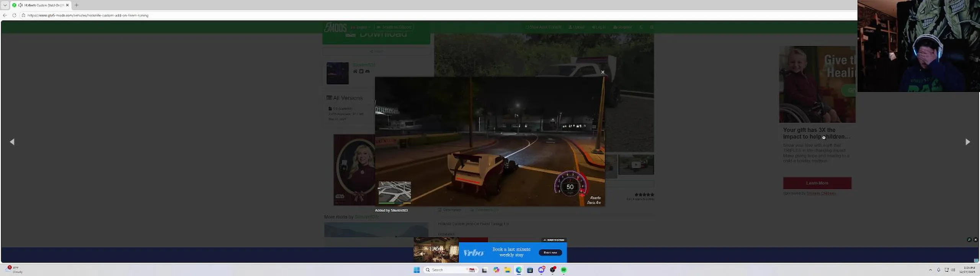Click 'Learn More' on the charity ad
This screenshot has width=980, height=276.
click(x=817, y=183)
